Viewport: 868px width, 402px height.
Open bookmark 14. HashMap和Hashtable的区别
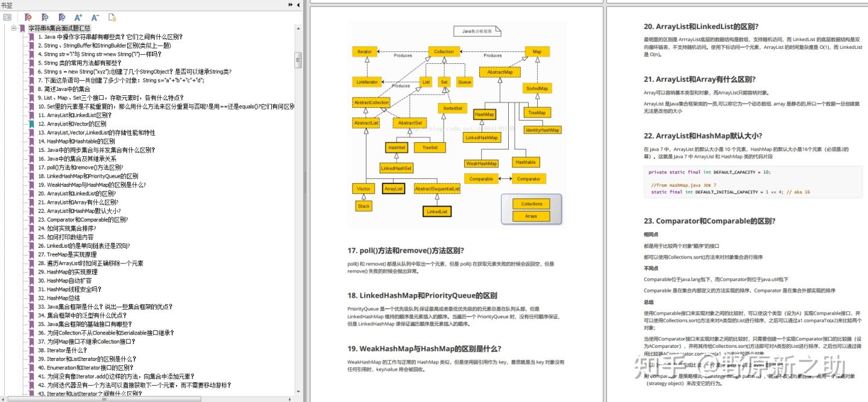[x=76, y=141]
